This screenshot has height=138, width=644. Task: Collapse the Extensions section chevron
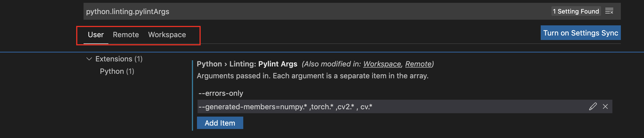pyautogui.click(x=89, y=59)
